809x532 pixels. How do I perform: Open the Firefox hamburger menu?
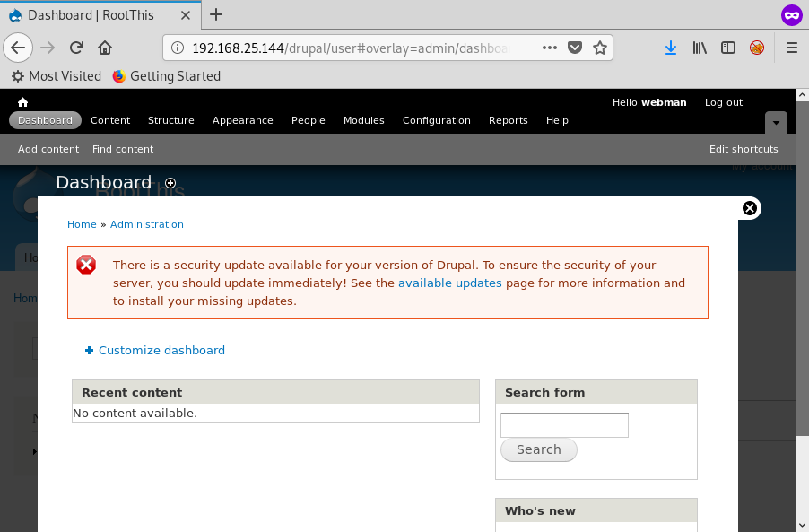(x=791, y=48)
